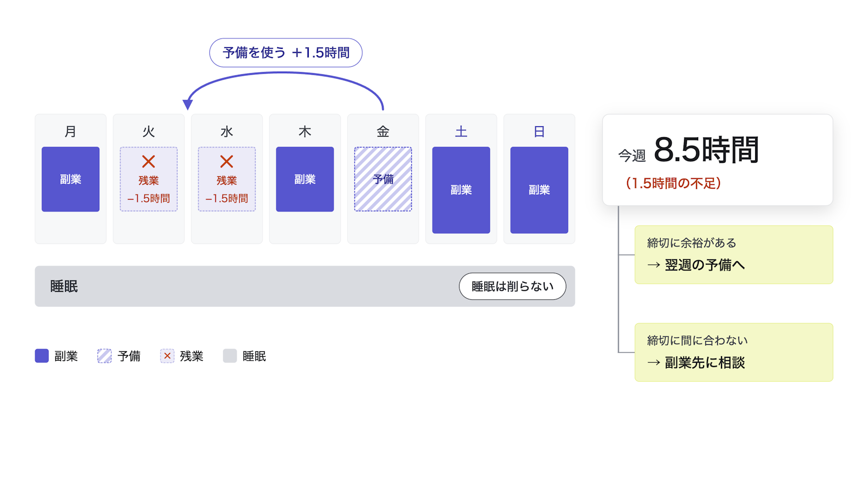The image size is (868, 488).
Task: Click the blue 土 day header
Action: point(461,131)
